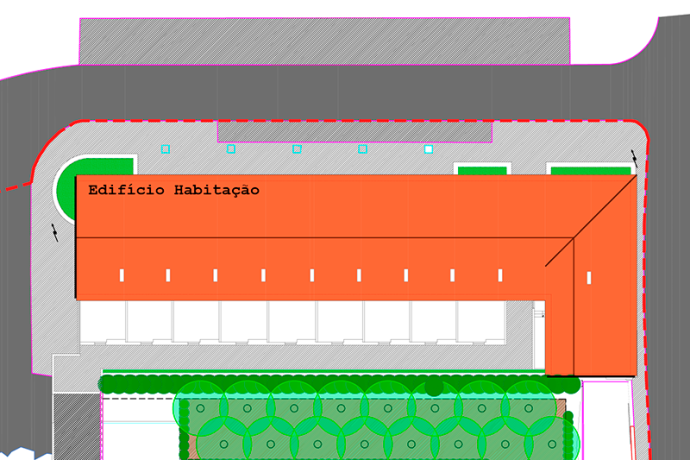This screenshot has height=460, width=690.
Task: Select the magenta-outlined hatched strip below the dashed red line
Action: pyautogui.click(x=355, y=132)
